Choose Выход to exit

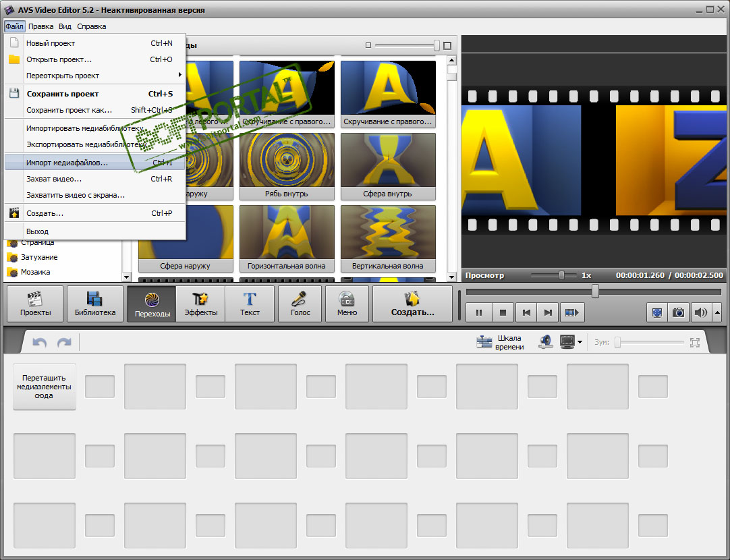pyautogui.click(x=95, y=231)
